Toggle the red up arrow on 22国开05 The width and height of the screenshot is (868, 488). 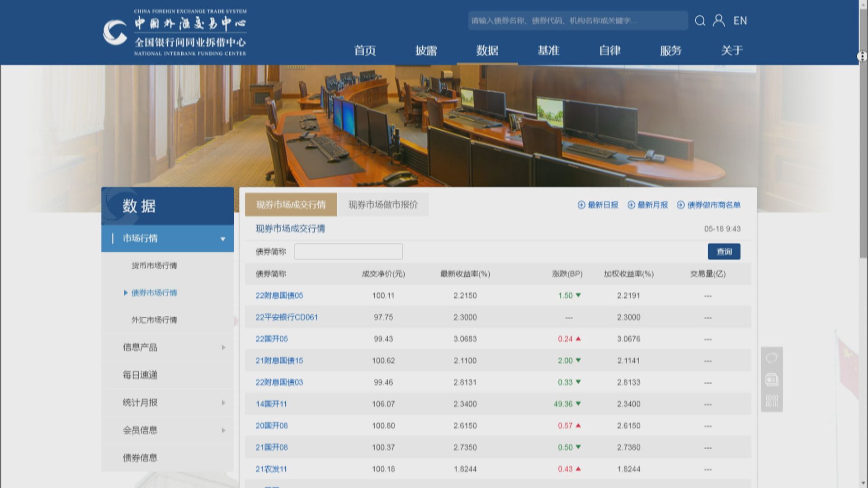click(577, 338)
